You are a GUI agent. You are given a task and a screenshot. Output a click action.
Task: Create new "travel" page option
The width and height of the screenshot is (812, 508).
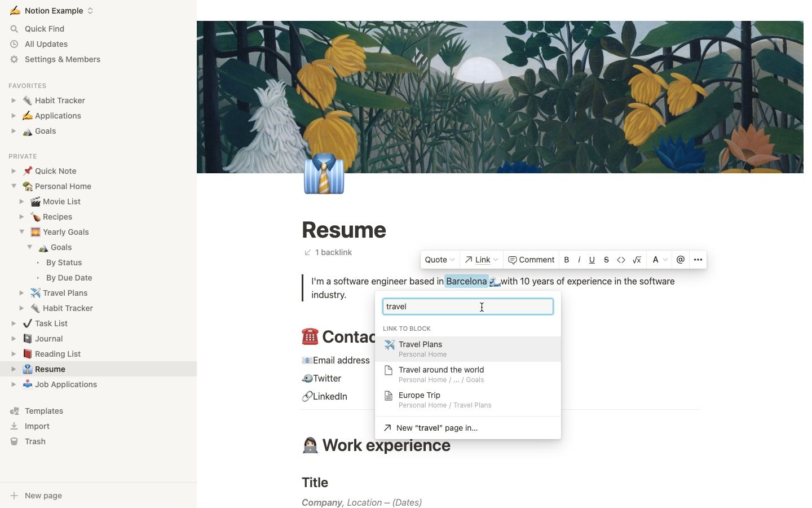click(x=436, y=428)
